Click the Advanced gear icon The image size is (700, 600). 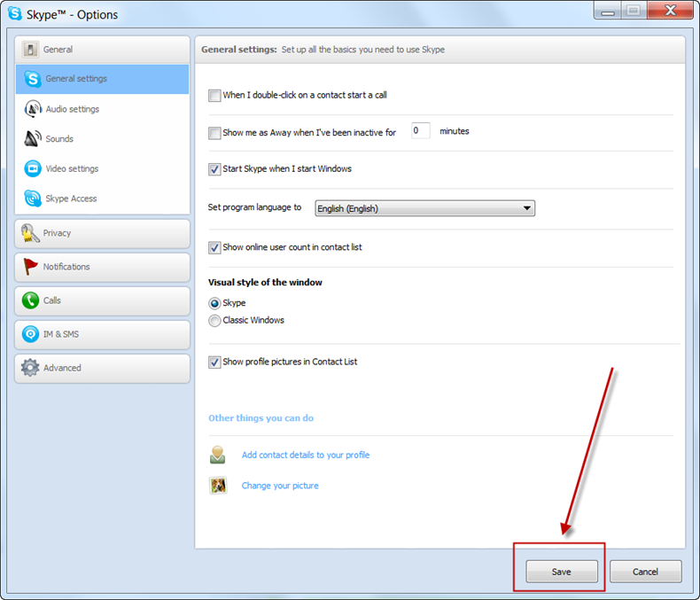(30, 368)
